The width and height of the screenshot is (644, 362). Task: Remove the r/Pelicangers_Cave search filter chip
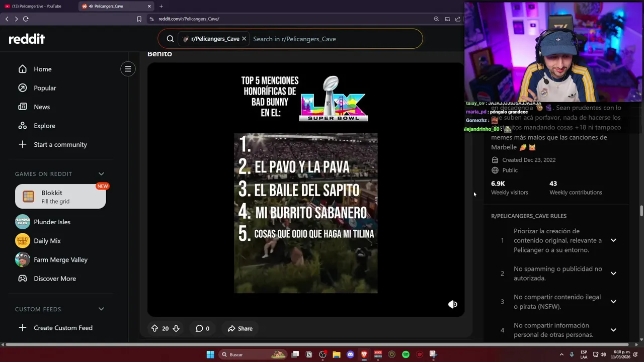tap(244, 39)
